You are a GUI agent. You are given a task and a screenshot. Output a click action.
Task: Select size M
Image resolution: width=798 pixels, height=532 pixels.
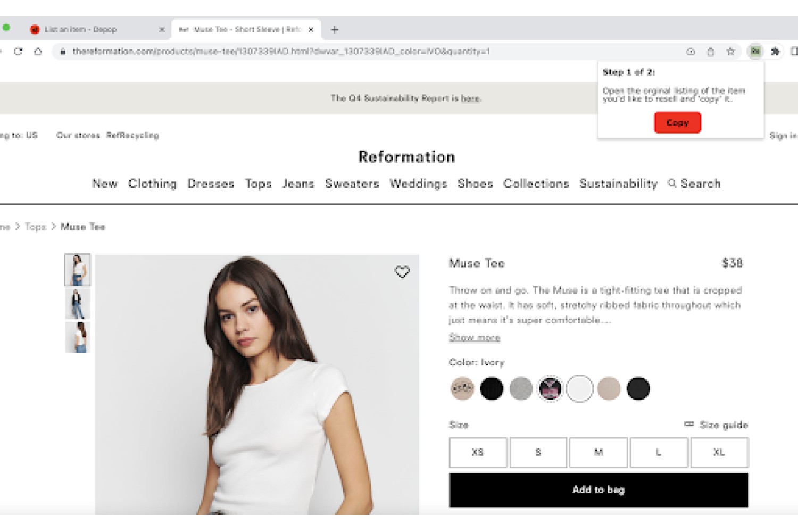click(598, 452)
